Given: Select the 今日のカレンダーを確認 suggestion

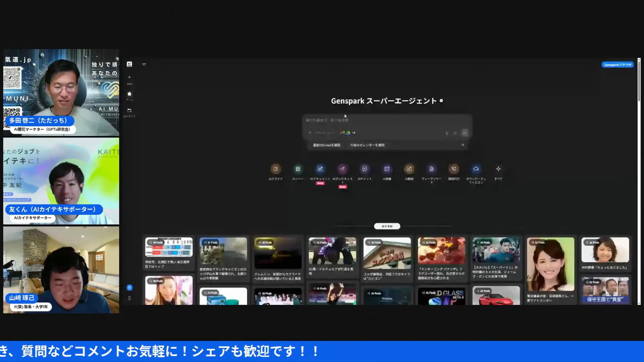Looking at the screenshot, I should pos(367,145).
